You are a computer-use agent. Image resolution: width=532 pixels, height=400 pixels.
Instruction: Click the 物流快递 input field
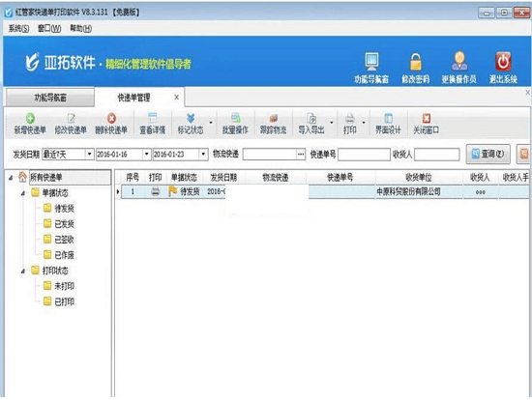tap(270, 155)
